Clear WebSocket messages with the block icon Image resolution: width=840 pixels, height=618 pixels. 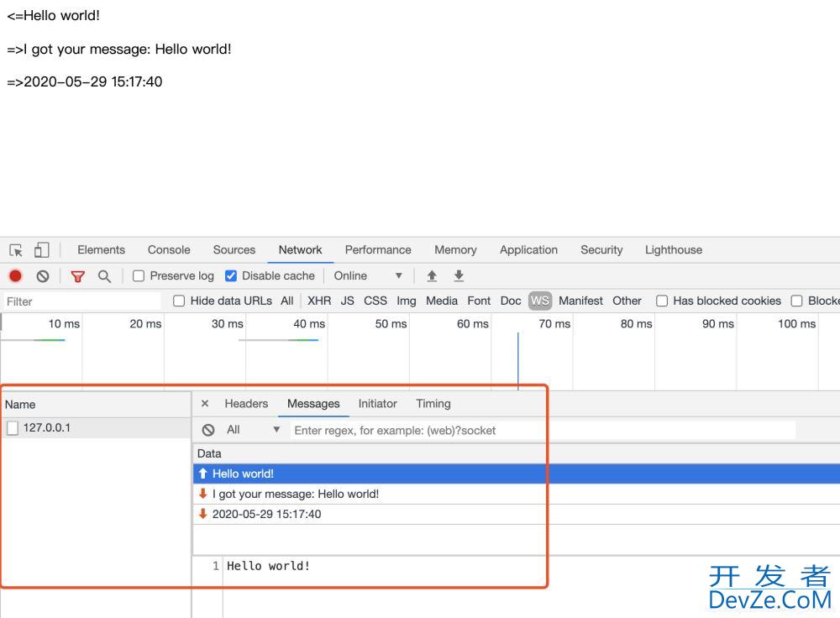pos(208,430)
